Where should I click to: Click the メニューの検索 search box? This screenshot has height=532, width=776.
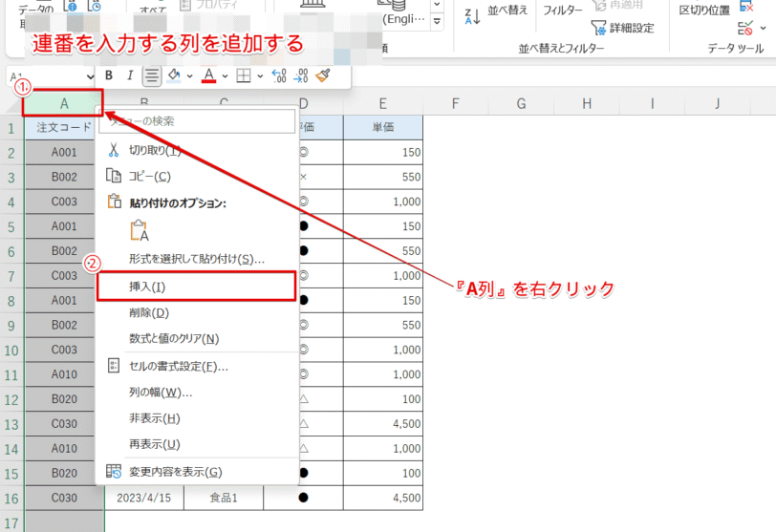(x=197, y=121)
